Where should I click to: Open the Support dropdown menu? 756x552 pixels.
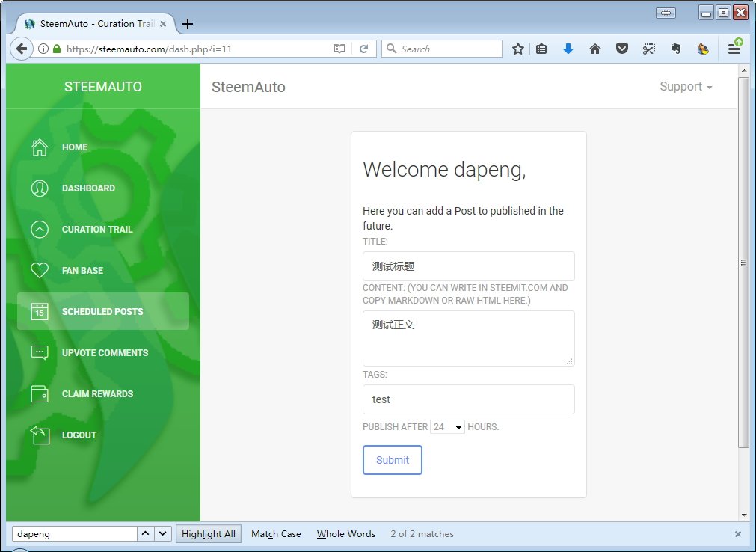686,86
